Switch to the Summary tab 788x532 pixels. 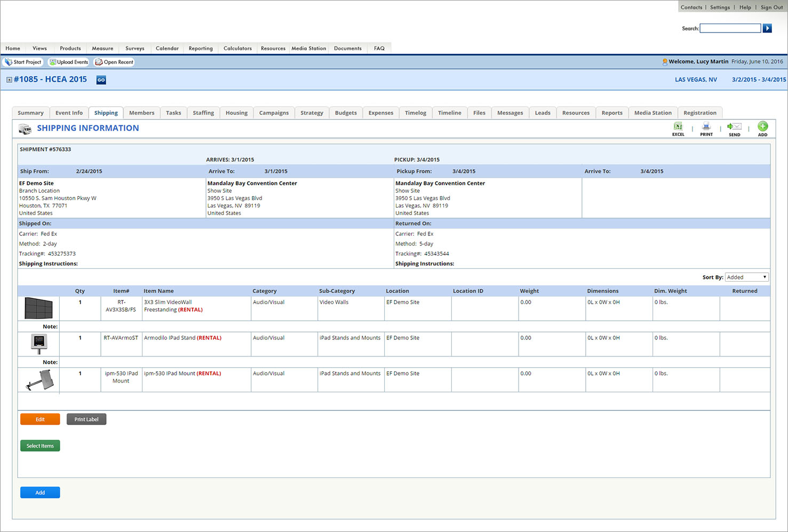[x=30, y=113]
